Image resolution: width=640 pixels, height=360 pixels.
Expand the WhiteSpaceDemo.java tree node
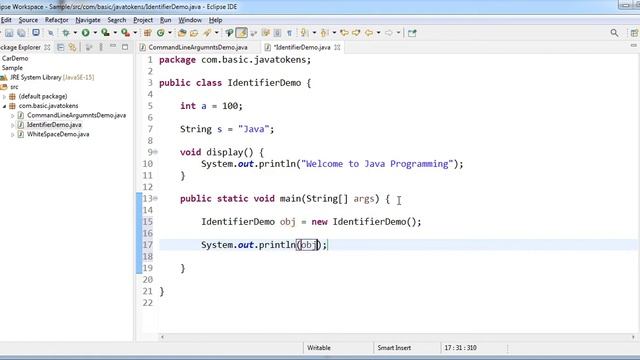[13, 134]
